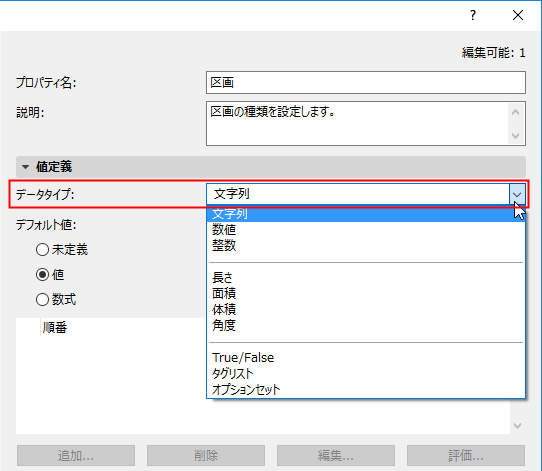Click the help question mark icon

click(x=473, y=15)
